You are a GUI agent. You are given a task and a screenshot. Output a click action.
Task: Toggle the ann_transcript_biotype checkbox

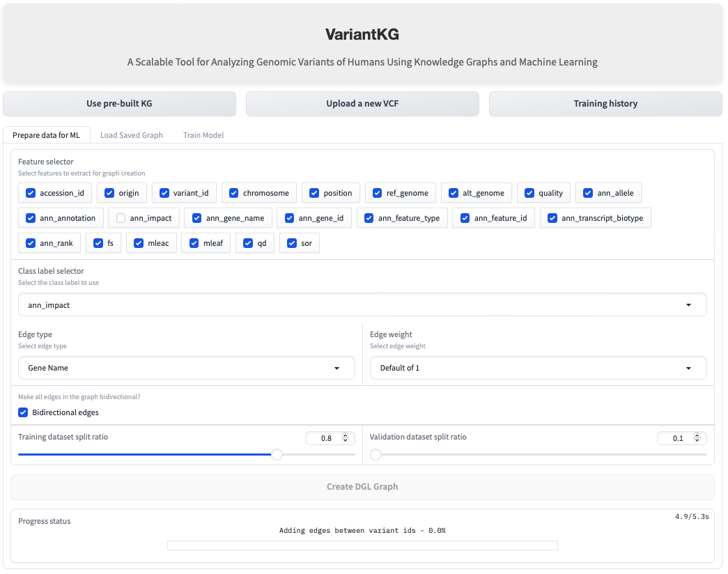(552, 218)
